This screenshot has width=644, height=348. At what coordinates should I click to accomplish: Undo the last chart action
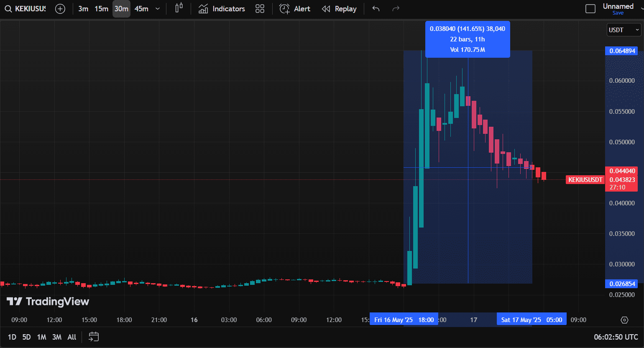376,9
